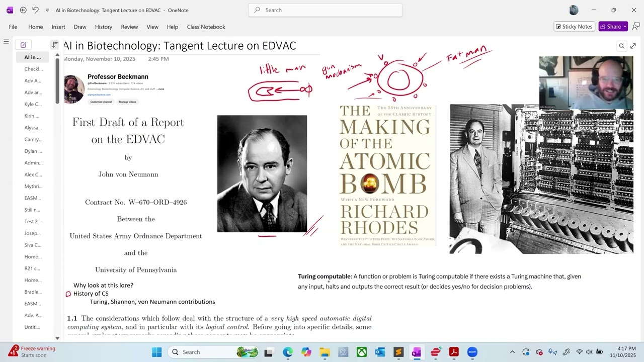Screen dimensions: 644x362
Task: Open the Xbox app from the taskbar
Action: pos(362,352)
